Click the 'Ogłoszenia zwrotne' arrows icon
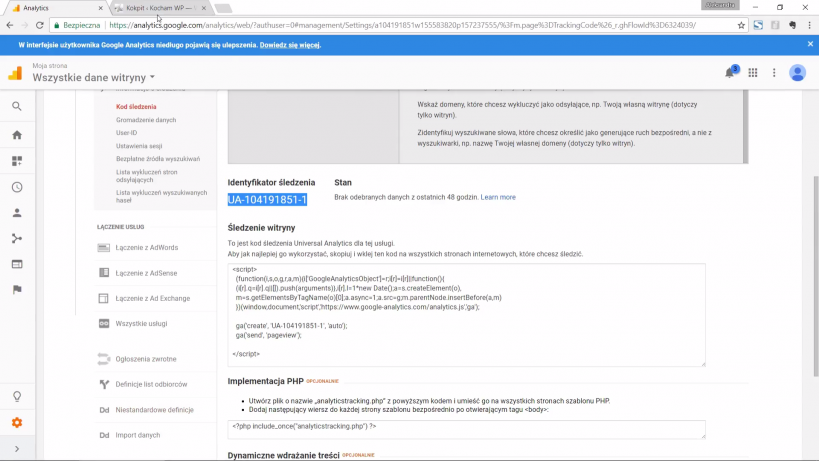The width and height of the screenshot is (819, 461). pyautogui.click(x=103, y=359)
